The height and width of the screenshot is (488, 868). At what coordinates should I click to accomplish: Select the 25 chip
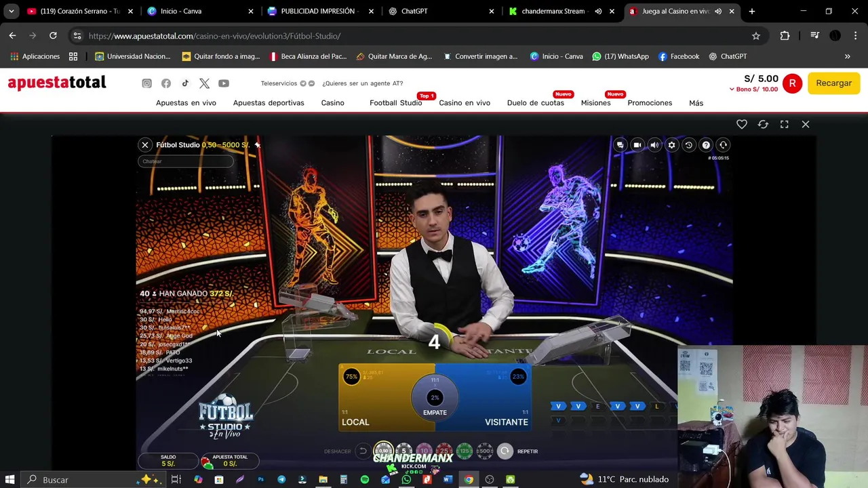(x=444, y=451)
